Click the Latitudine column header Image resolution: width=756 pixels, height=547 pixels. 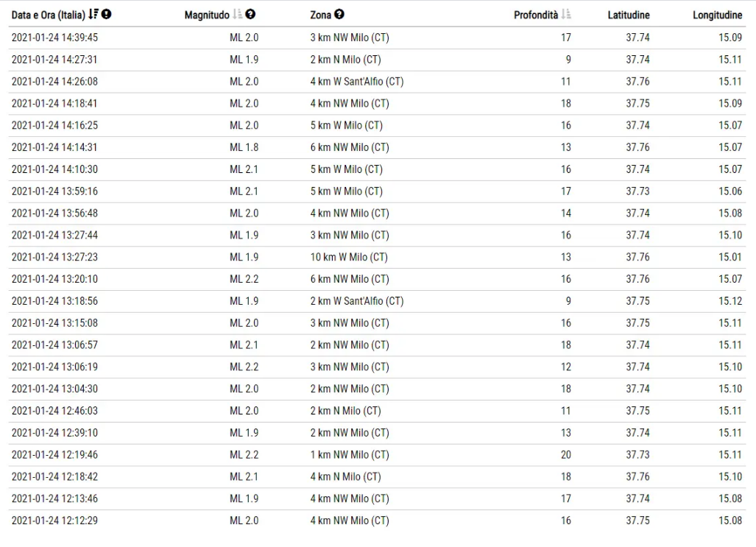pos(628,15)
